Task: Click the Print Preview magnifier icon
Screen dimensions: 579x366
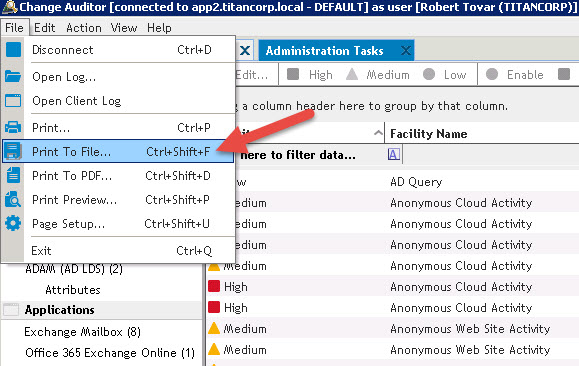Action: coord(13,199)
